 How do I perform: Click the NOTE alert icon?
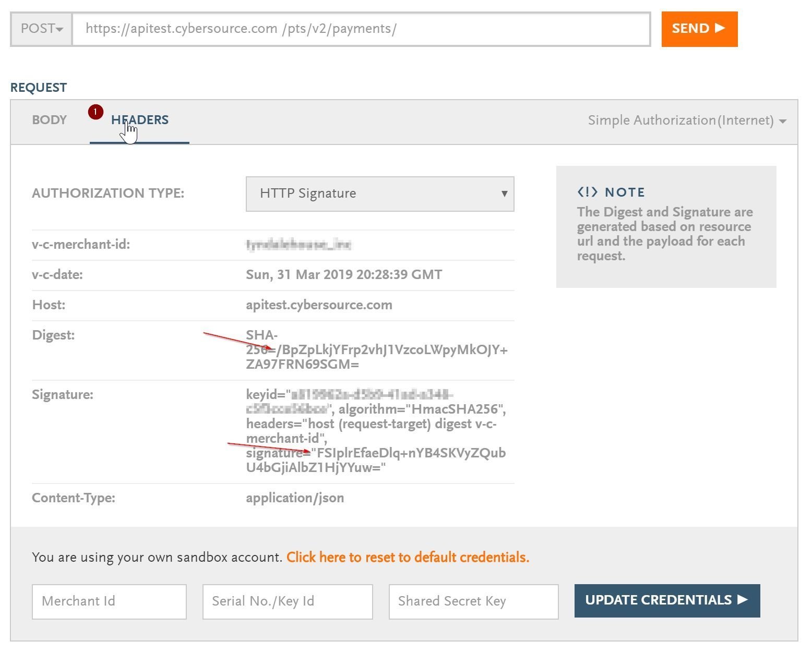pos(588,191)
